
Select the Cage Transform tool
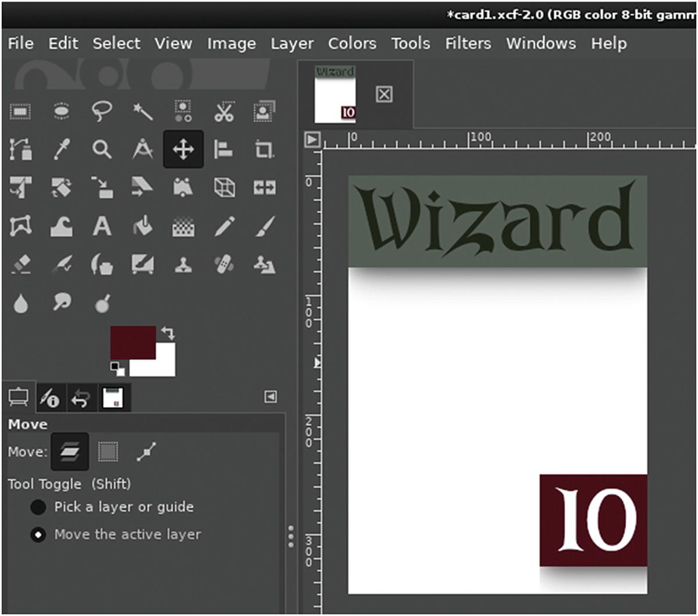(x=20, y=226)
